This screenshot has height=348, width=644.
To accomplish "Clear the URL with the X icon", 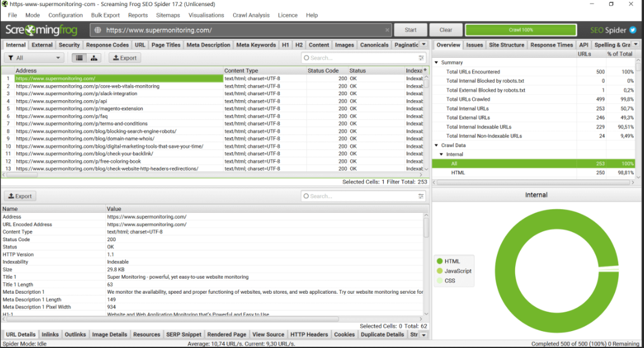I will click(x=387, y=30).
